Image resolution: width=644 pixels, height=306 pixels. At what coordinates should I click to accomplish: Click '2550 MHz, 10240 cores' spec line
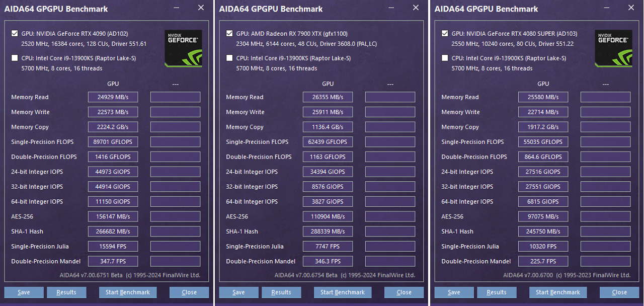pyautogui.click(x=513, y=44)
